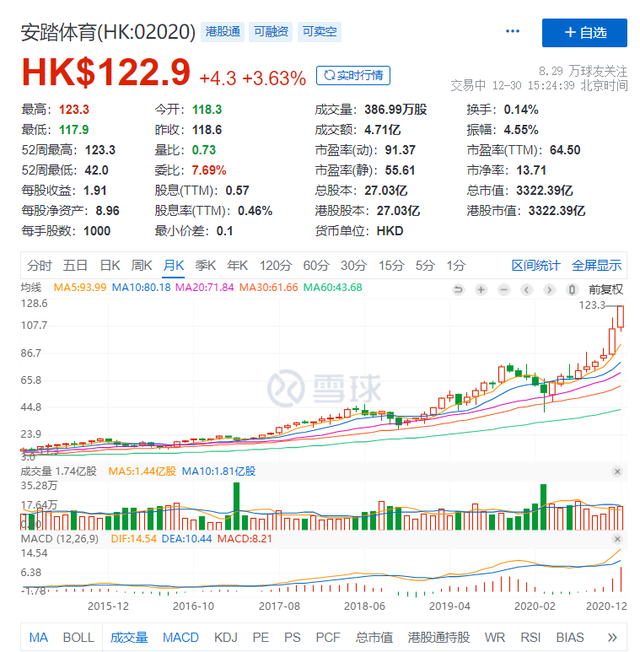Open the three-dot more options menu
The width and height of the screenshot is (640, 652).
[512, 32]
